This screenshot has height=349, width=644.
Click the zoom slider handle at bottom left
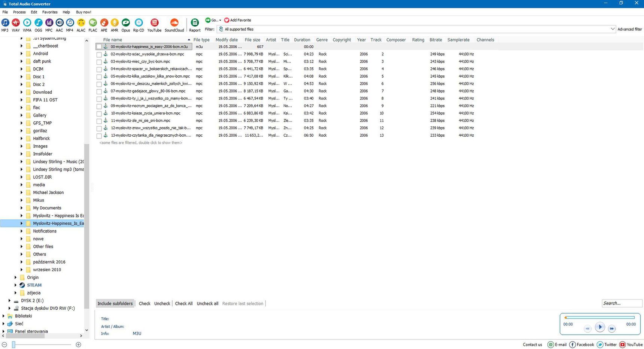click(x=13, y=345)
